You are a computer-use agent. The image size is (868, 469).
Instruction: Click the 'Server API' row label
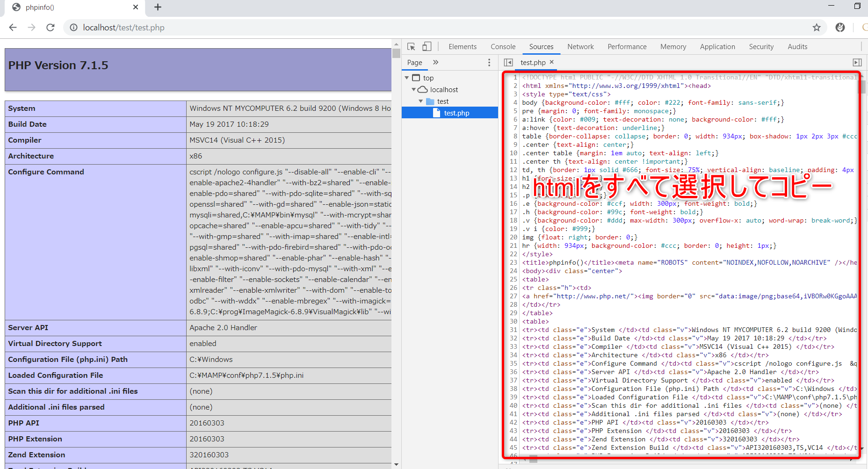click(28, 328)
